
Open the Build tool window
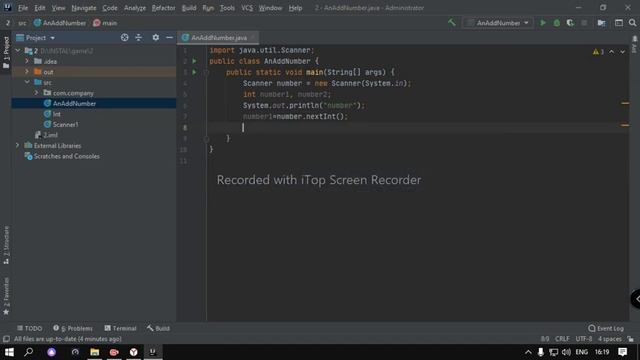tap(158, 328)
